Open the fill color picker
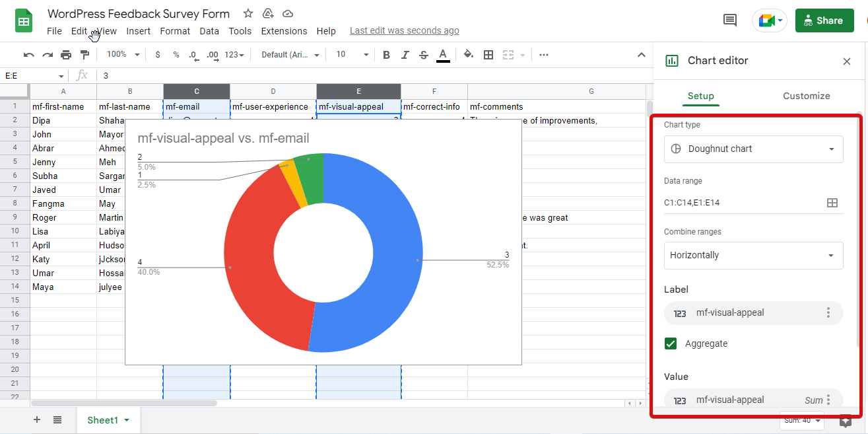Screen dimensions: 868x434 click(469, 55)
